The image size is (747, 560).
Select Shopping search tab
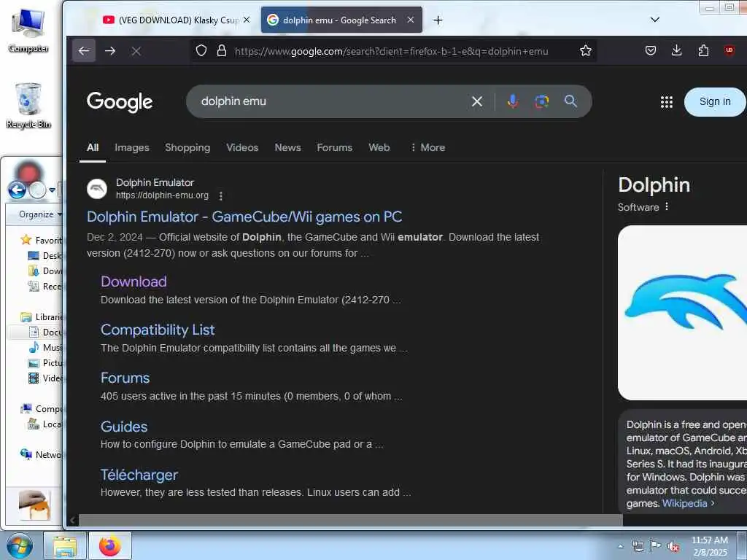pyautogui.click(x=187, y=147)
